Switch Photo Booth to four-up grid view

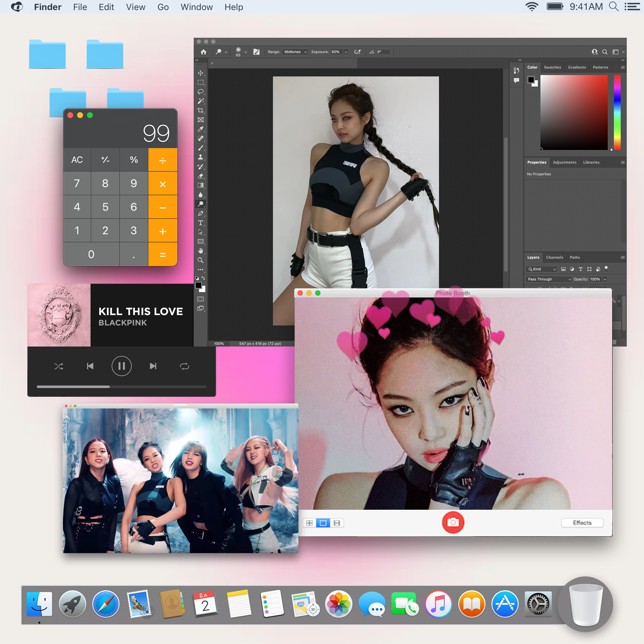pyautogui.click(x=310, y=523)
